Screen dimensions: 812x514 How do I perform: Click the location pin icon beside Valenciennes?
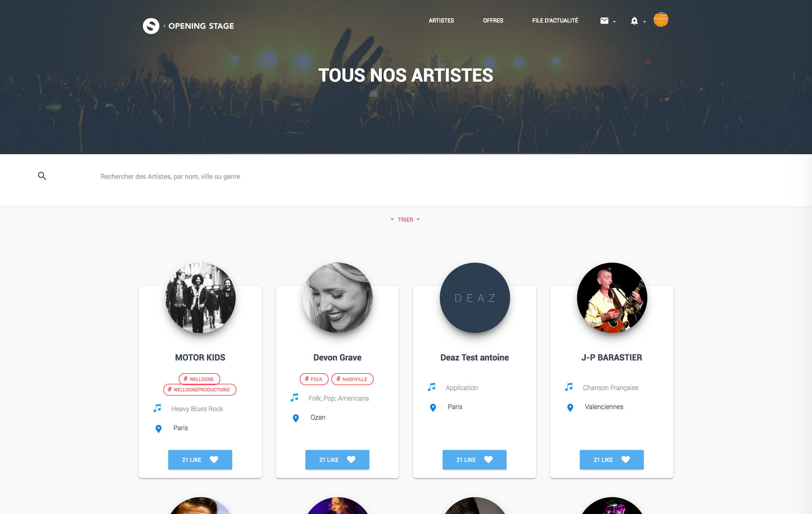pyautogui.click(x=570, y=407)
